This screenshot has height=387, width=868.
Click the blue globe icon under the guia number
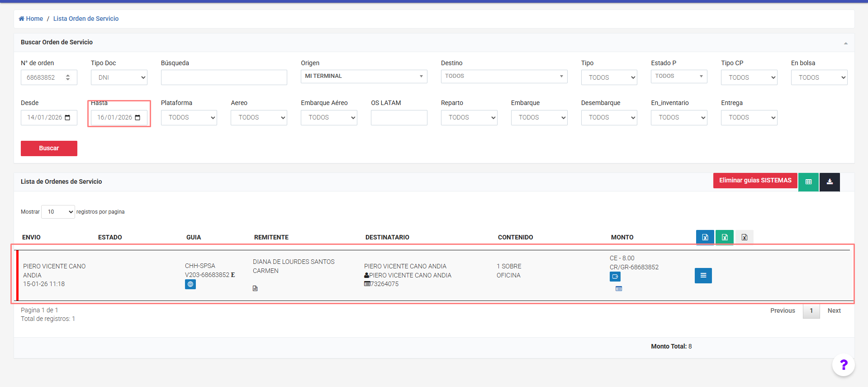pos(190,284)
